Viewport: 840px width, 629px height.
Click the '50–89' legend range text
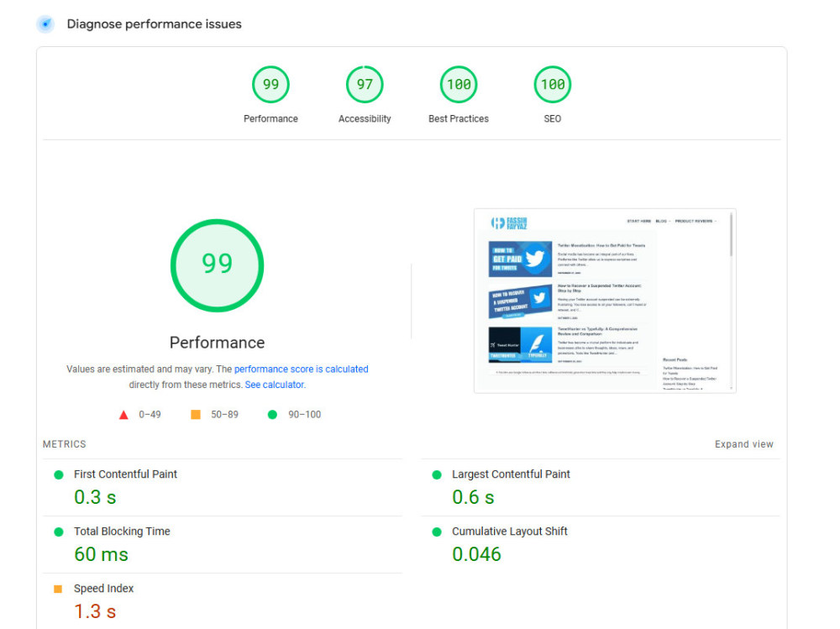[224, 415]
